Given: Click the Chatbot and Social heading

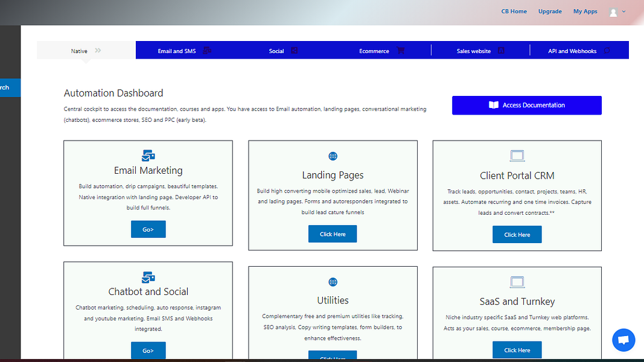Looking at the screenshot, I should point(148,292).
